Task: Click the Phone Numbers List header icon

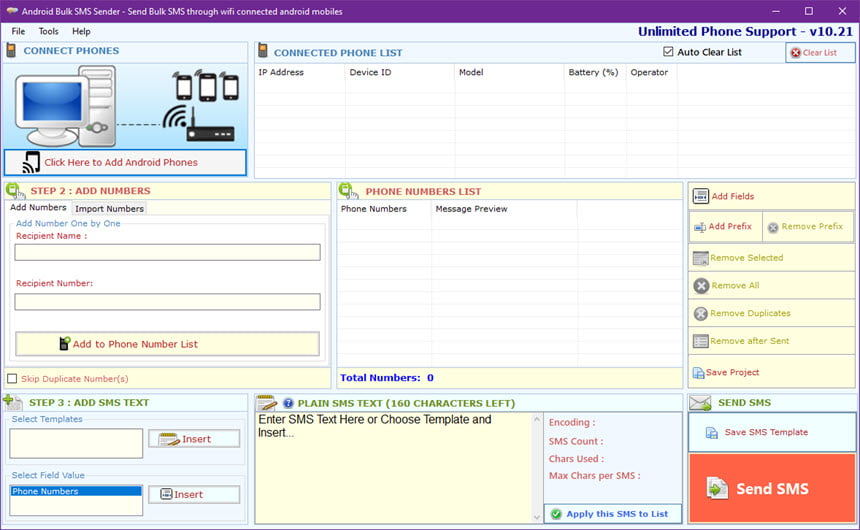Action: click(348, 191)
